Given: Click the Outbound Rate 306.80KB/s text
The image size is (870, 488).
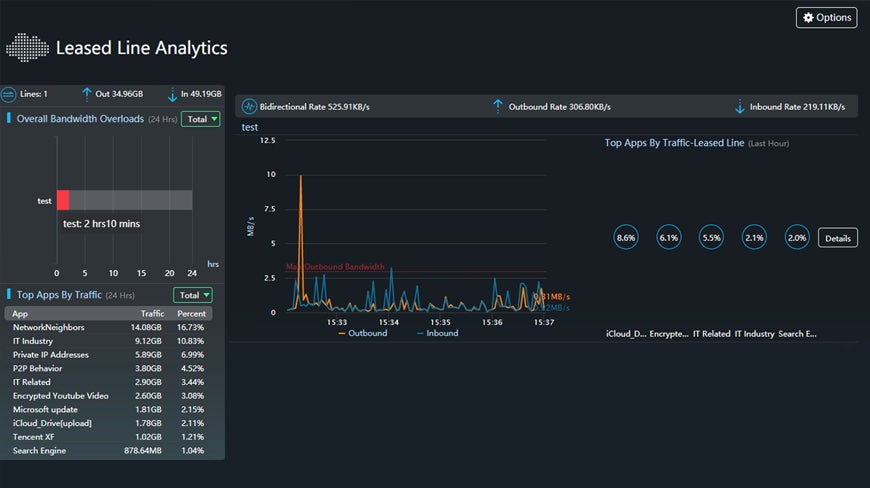Looking at the screenshot, I should click(x=559, y=106).
